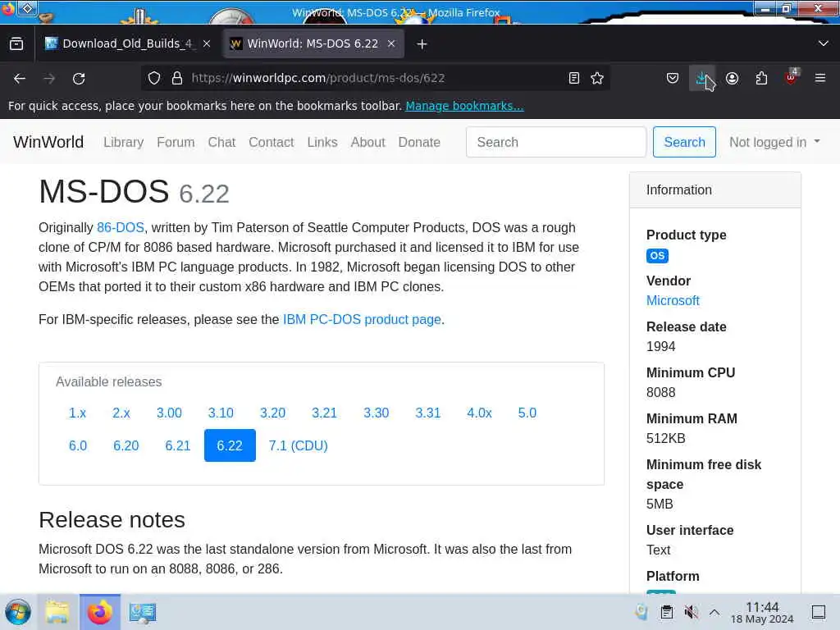Select release 3.00

(x=169, y=413)
